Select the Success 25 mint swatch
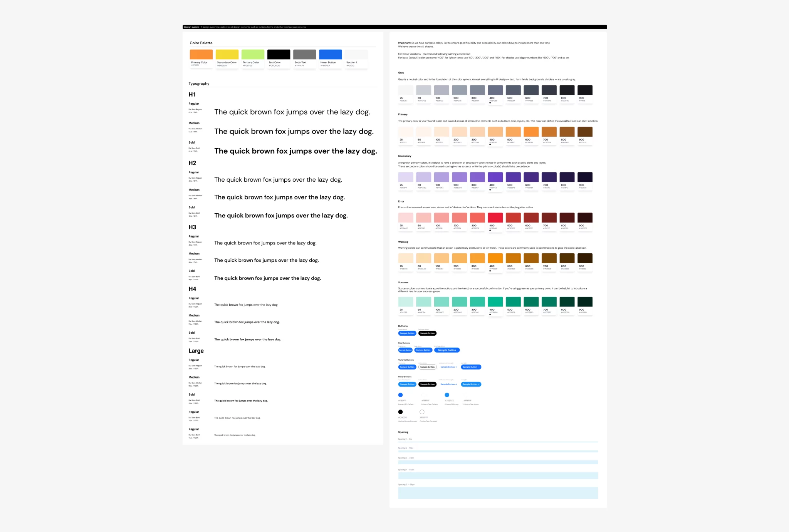789x532 pixels. [x=406, y=302]
